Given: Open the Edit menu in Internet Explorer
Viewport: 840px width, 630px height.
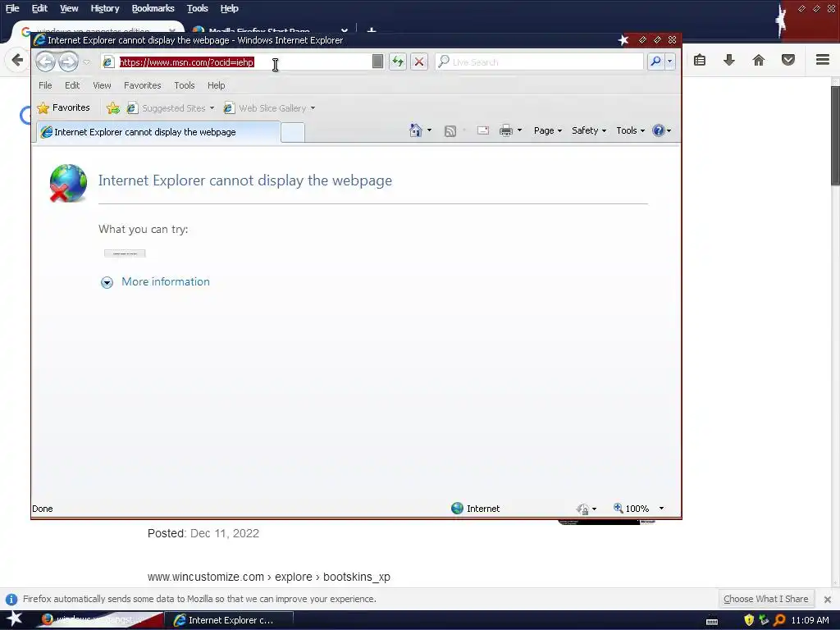Looking at the screenshot, I should tap(72, 85).
